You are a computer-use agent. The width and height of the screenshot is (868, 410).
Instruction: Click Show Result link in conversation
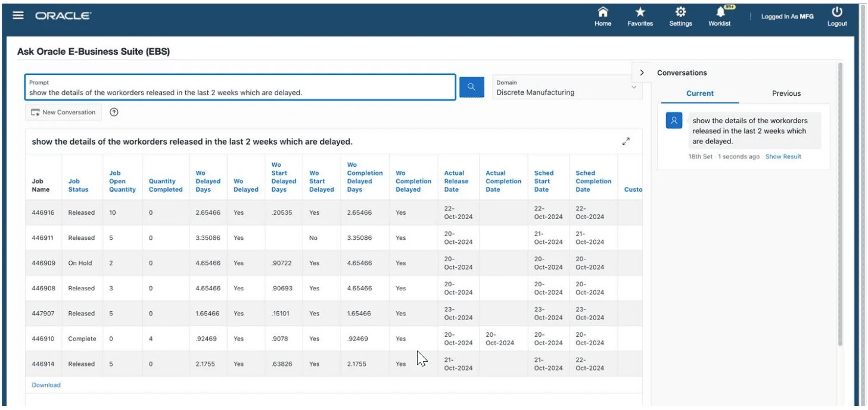(x=783, y=157)
